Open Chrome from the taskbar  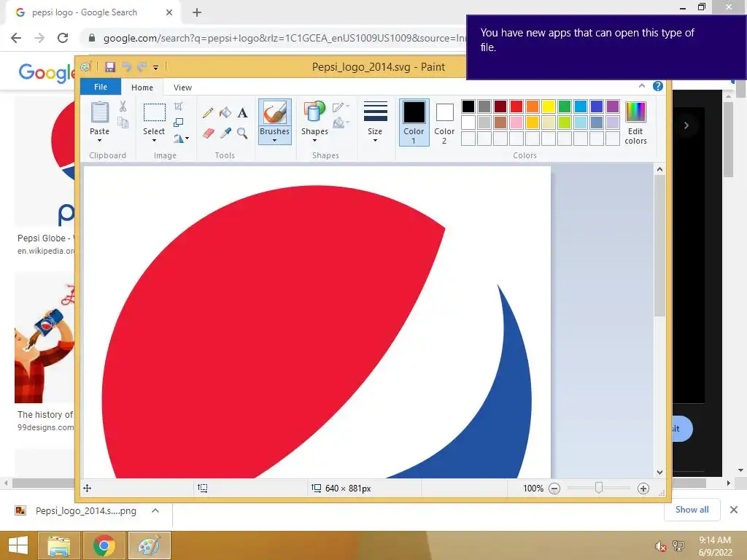(x=104, y=545)
